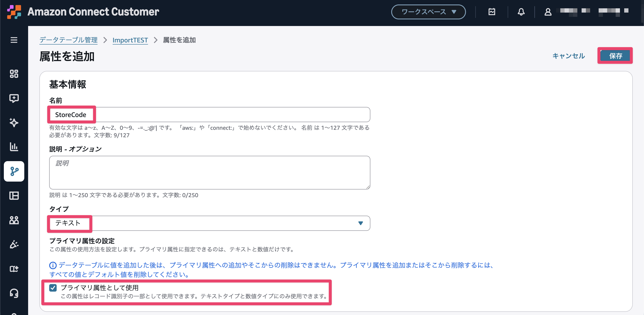Screen dimensions: 644x315
Task: Open the notifications bell icon
Action: click(x=521, y=12)
